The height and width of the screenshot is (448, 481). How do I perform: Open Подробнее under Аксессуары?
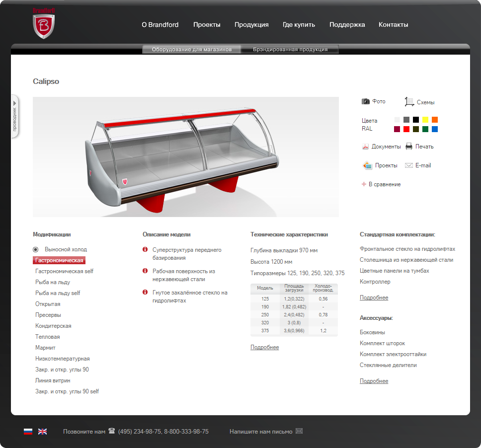pos(374,381)
